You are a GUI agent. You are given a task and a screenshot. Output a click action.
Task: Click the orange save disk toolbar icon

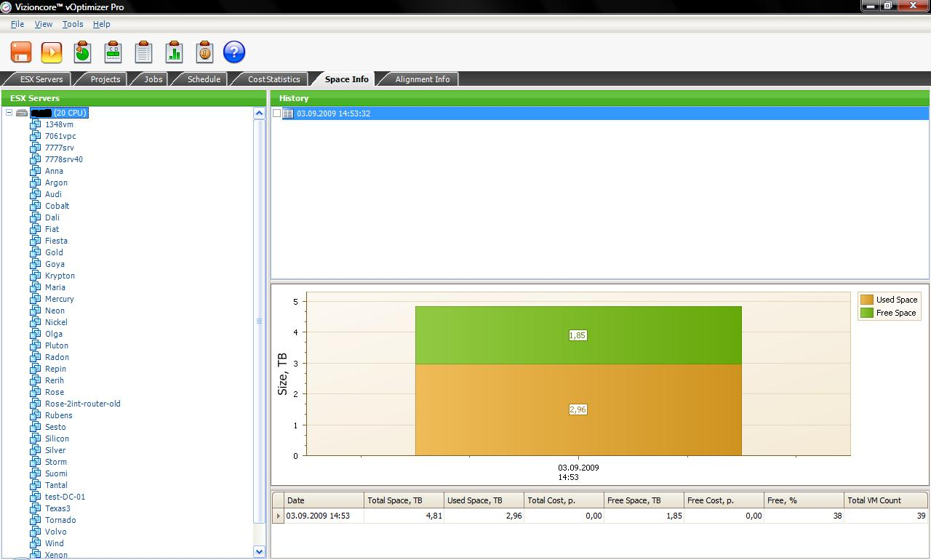coord(21,52)
